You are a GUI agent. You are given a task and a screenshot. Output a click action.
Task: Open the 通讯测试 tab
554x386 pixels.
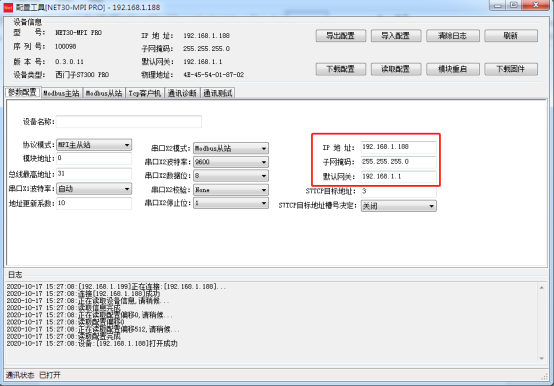pyautogui.click(x=218, y=93)
